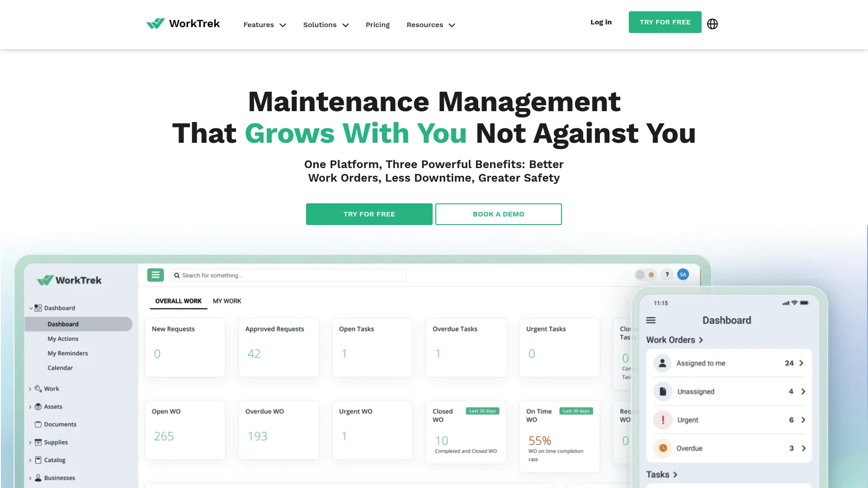Open the Overdue row arrow
Viewport: 868px width, 488px height.
pos(803,448)
